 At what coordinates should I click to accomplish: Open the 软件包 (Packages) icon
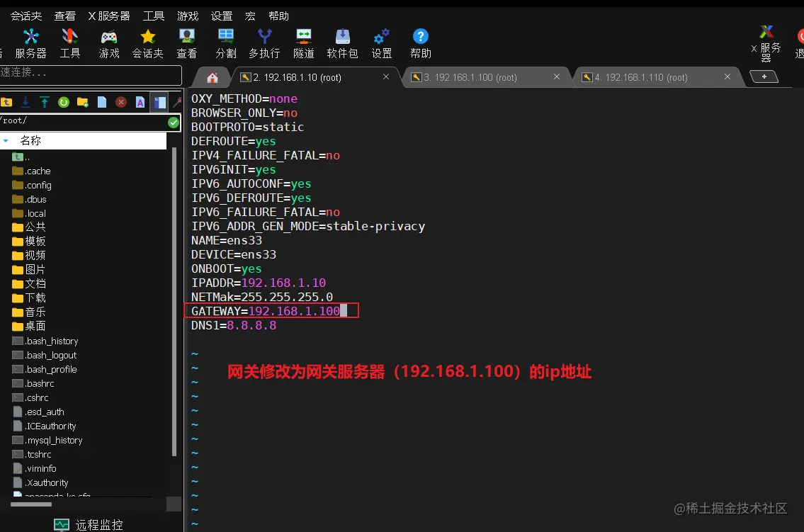pyautogui.click(x=342, y=43)
